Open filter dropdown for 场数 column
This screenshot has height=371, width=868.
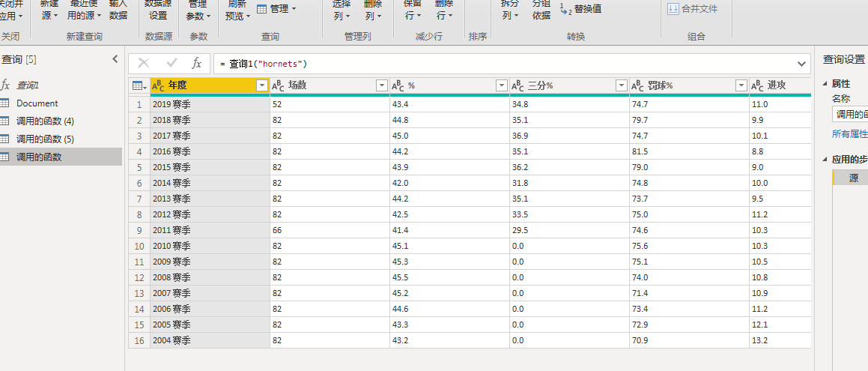pos(382,86)
